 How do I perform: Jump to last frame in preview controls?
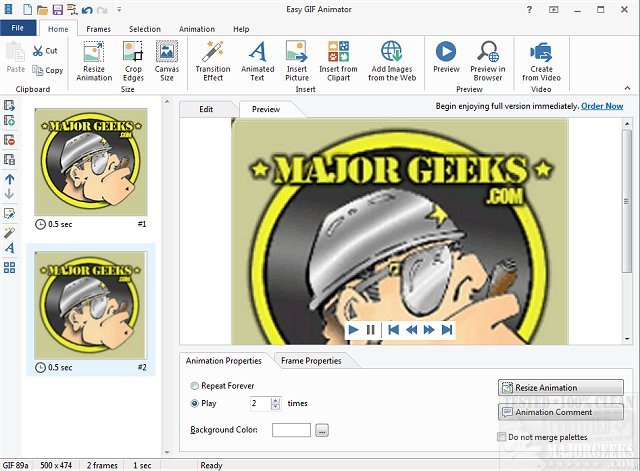(x=447, y=330)
